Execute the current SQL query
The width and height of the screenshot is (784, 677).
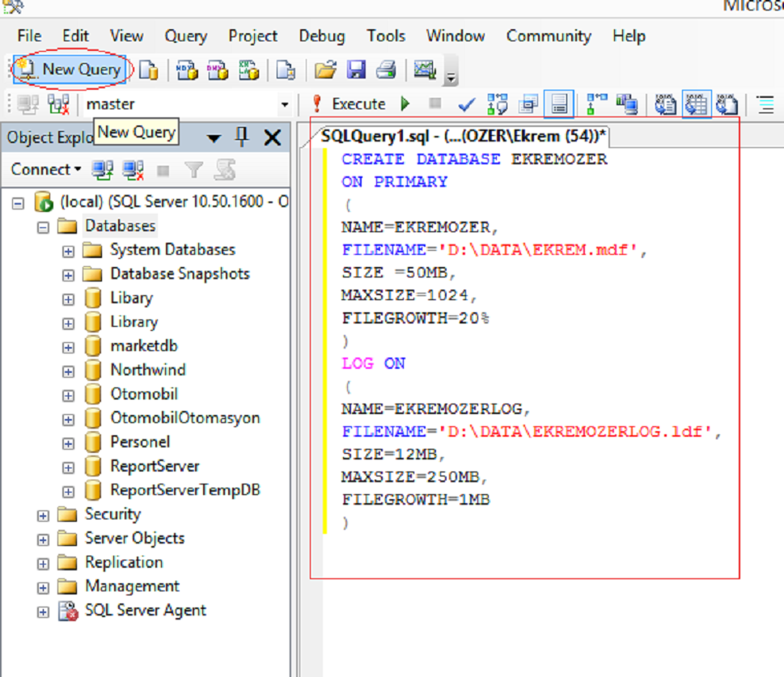point(349,104)
